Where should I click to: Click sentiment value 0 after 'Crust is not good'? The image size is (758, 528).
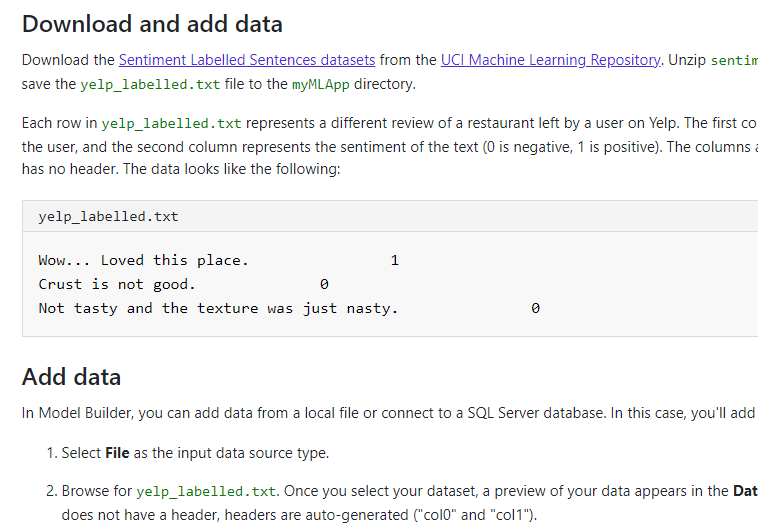point(324,284)
